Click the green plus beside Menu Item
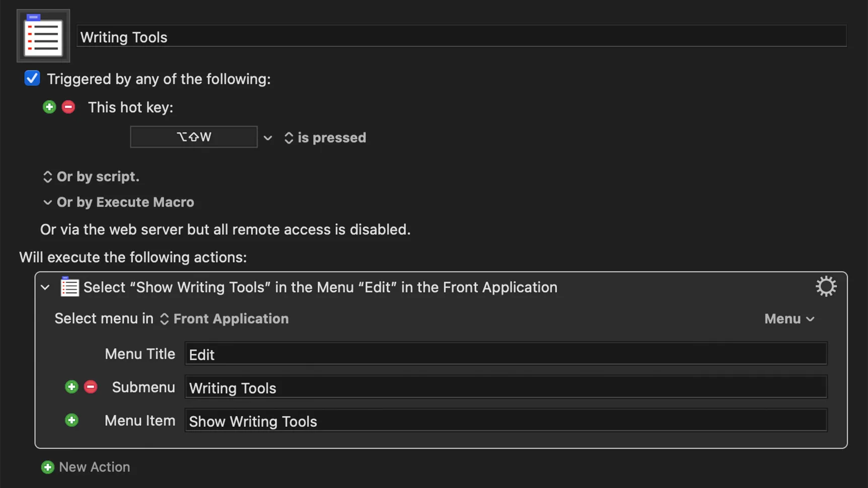 click(71, 420)
